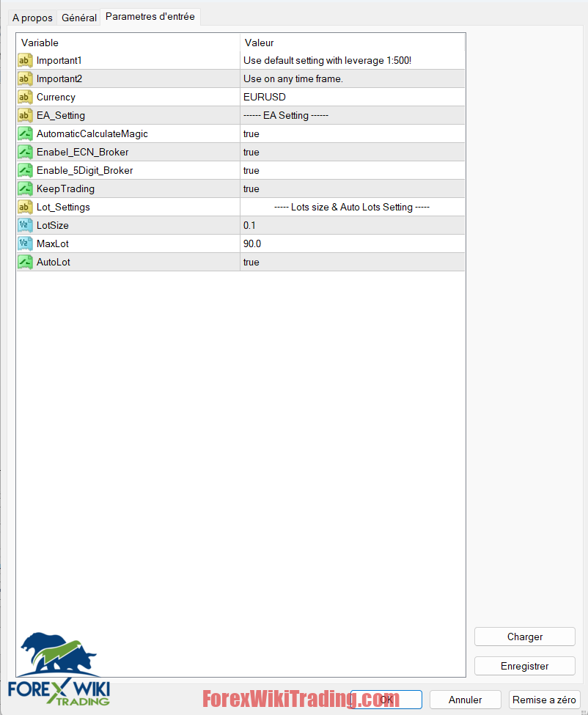Select the Currency variable name
Viewport: 588px width, 715px height.
(x=56, y=97)
